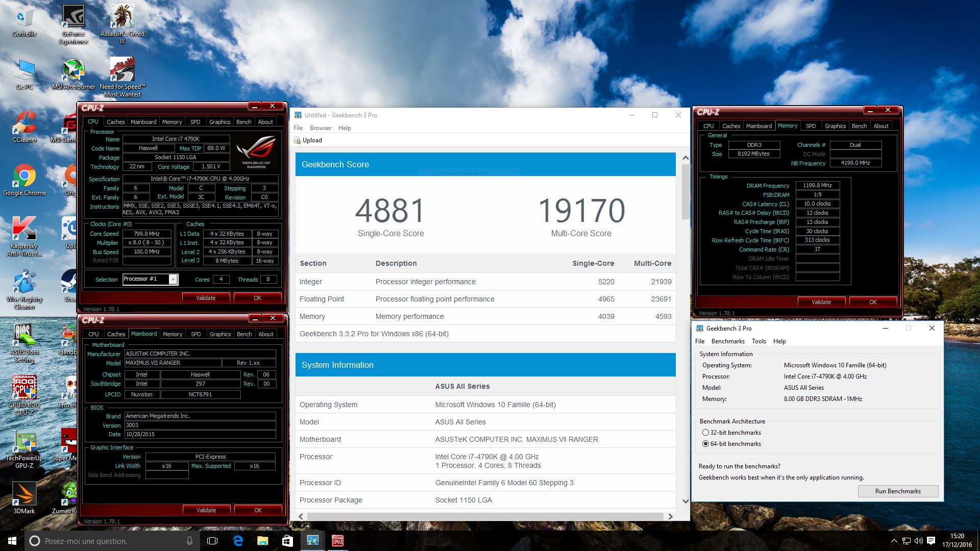Open About tab in bottom-left CPU-Z window
Viewport: 980px width, 551px height.
[265, 334]
